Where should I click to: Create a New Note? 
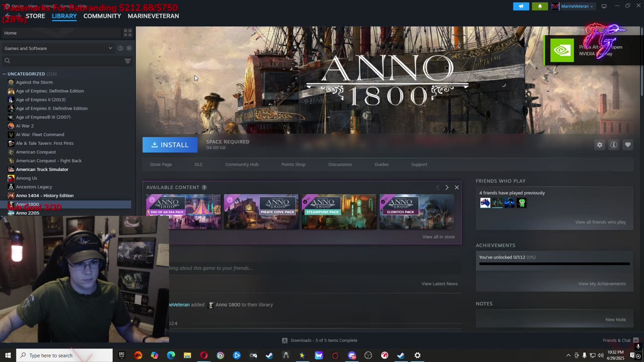tap(616, 320)
